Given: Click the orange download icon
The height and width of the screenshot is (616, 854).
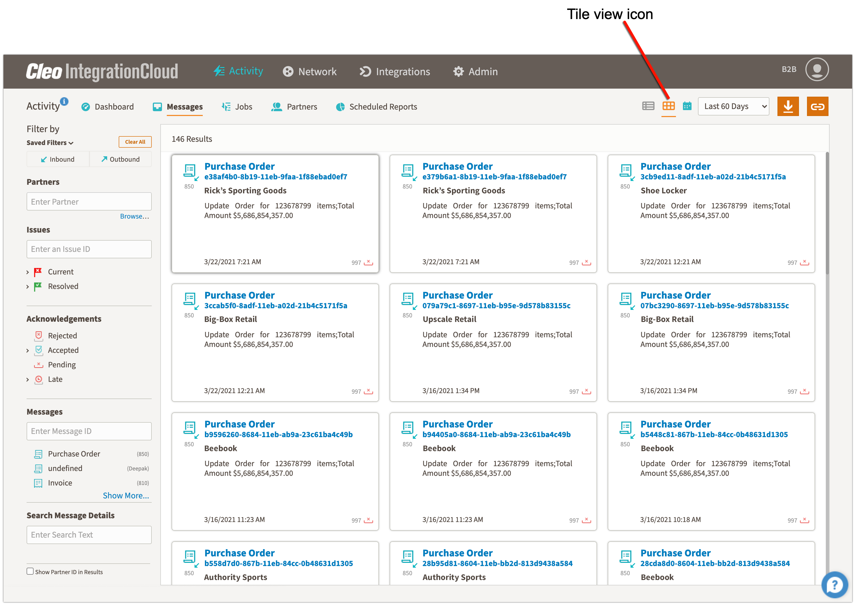Looking at the screenshot, I should [788, 106].
